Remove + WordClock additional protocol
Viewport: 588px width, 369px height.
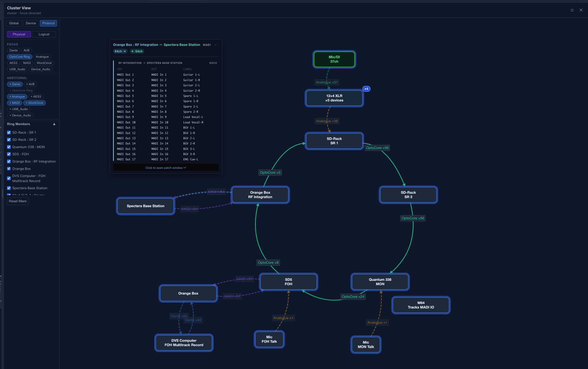[34, 103]
